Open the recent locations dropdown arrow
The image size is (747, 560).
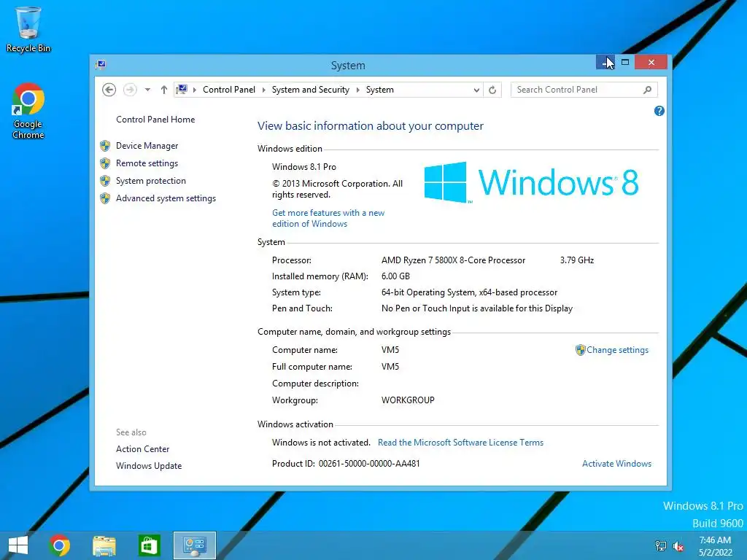[147, 90]
